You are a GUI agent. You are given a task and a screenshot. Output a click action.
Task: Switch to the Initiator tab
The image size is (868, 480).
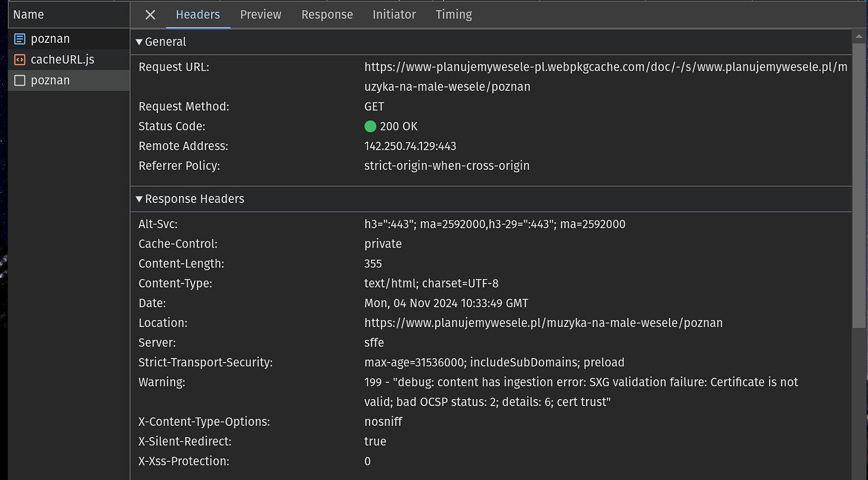[x=394, y=15]
